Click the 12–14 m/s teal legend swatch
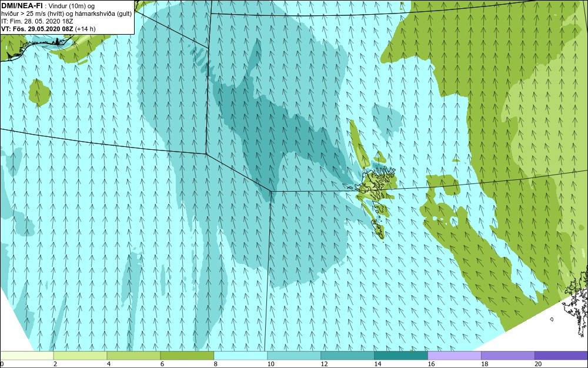588x368 pixels. 348,356
